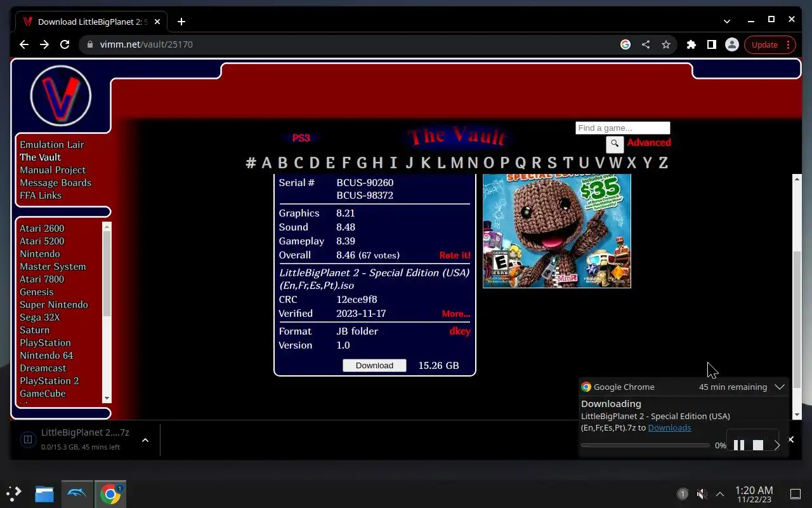812x508 pixels.
Task: Click LittleBigPlanet 2 cover art thumbnail
Action: (x=557, y=231)
